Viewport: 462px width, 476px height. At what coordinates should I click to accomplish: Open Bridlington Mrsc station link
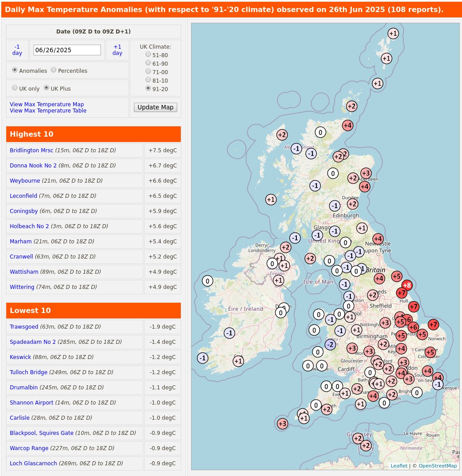[x=31, y=150]
